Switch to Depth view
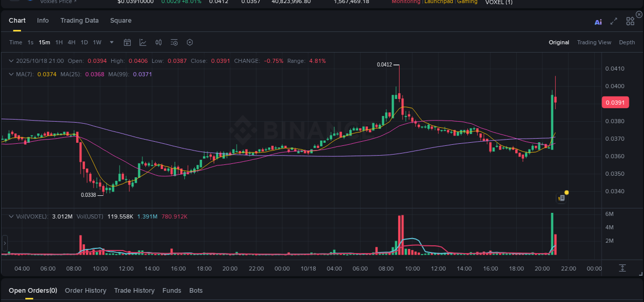 click(627, 42)
